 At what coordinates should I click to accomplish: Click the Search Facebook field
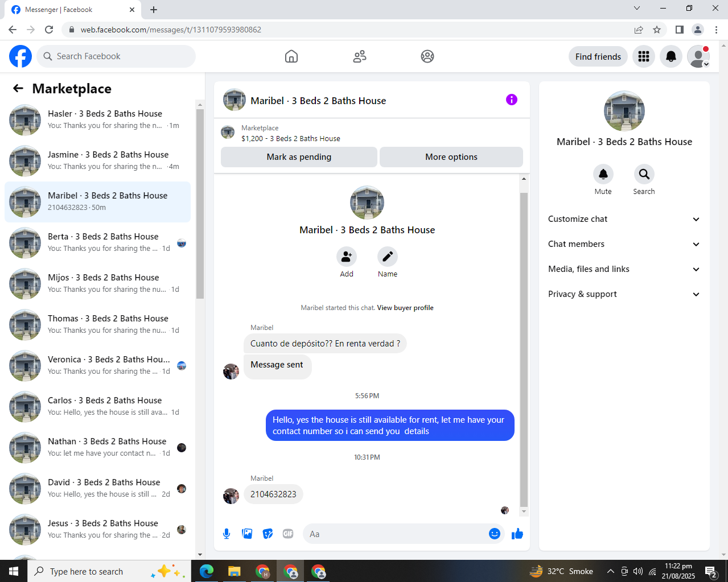tap(116, 56)
